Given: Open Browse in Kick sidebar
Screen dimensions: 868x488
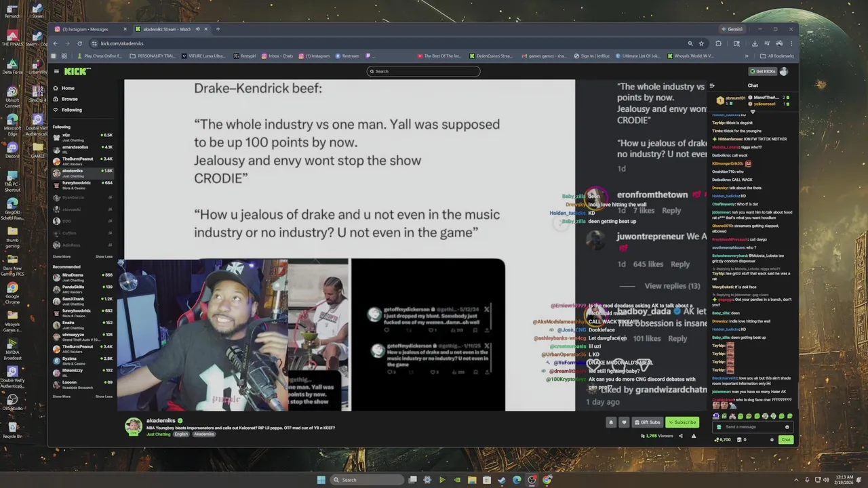Looking at the screenshot, I should coord(69,99).
